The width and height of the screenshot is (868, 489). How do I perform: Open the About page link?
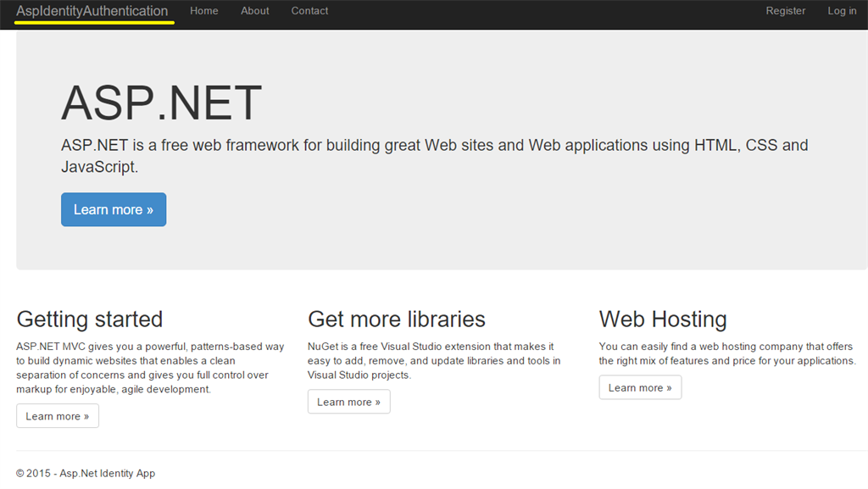[x=254, y=11]
